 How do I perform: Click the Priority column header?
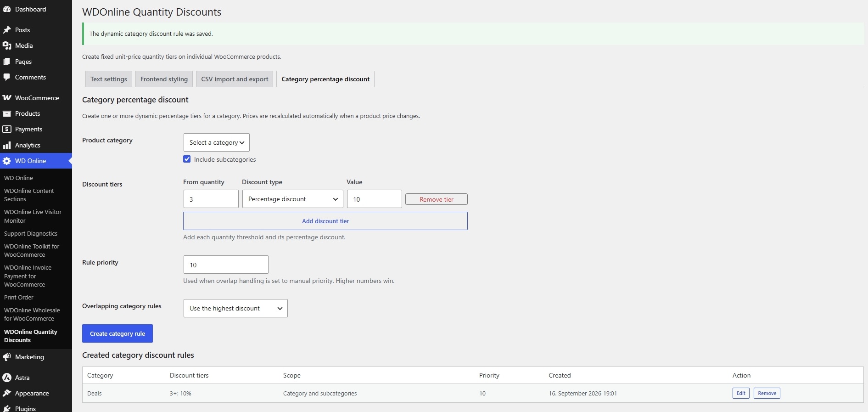click(489, 375)
